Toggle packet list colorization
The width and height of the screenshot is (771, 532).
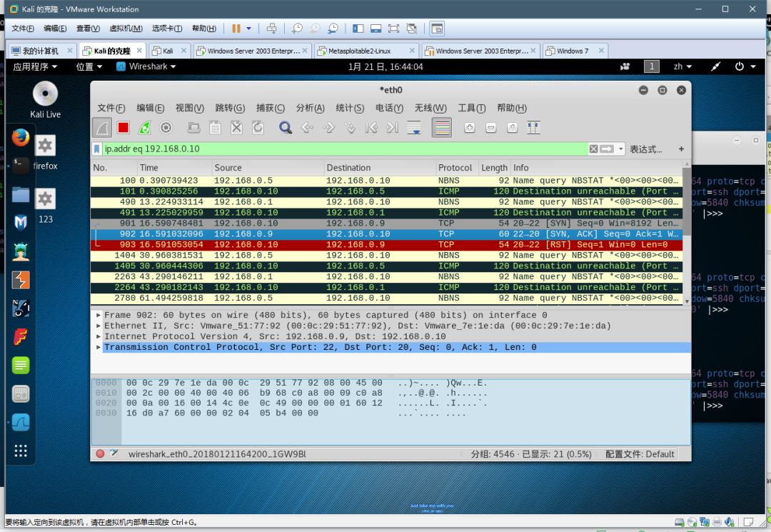point(442,128)
